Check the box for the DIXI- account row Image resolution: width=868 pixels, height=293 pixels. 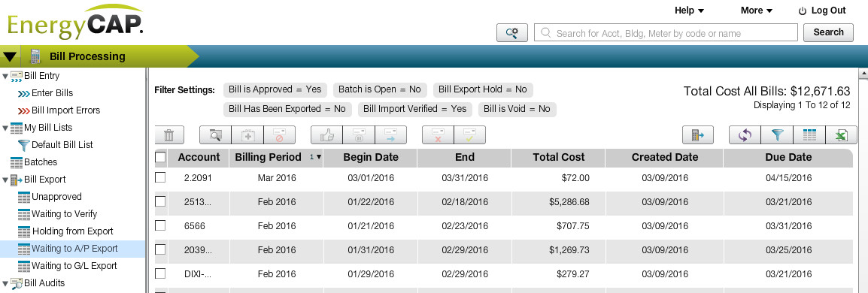[x=160, y=273]
